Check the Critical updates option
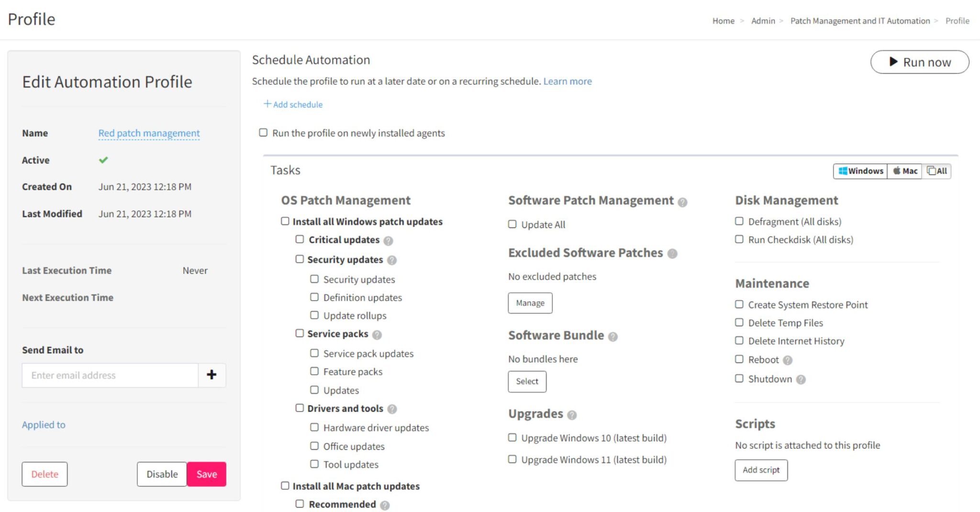 pyautogui.click(x=300, y=239)
